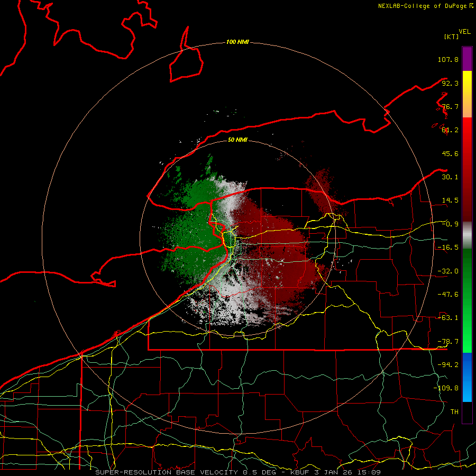Click the 45.6 legend value
476x476 pixels.
pos(450,153)
